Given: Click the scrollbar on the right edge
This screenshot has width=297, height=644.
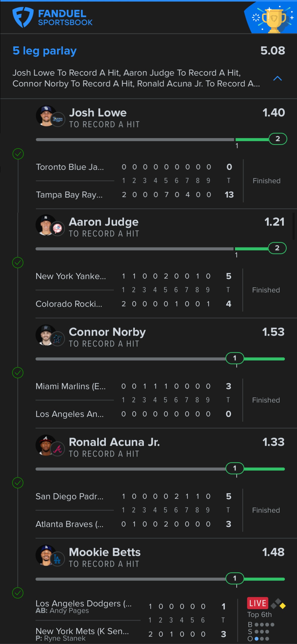Looking at the screenshot, I should click(x=293, y=226).
